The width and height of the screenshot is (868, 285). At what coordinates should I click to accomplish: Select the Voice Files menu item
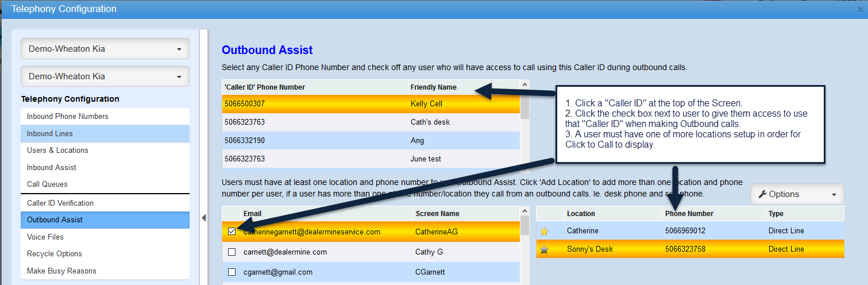tap(45, 237)
